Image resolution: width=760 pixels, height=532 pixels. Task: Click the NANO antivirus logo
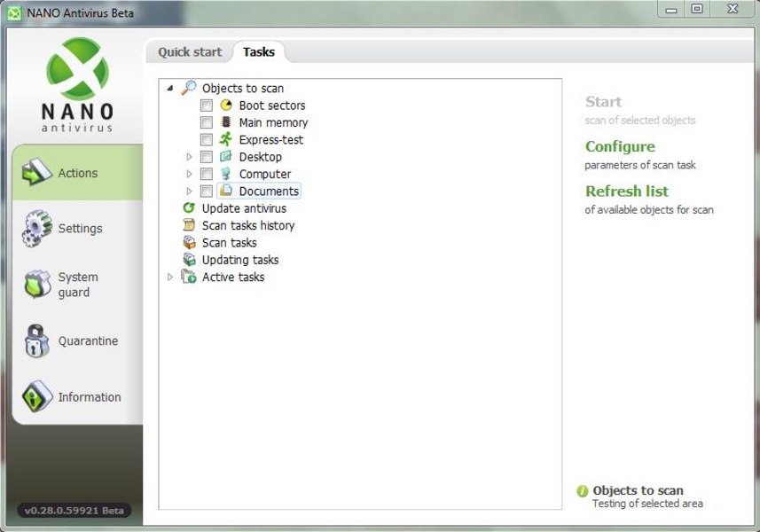point(77,85)
